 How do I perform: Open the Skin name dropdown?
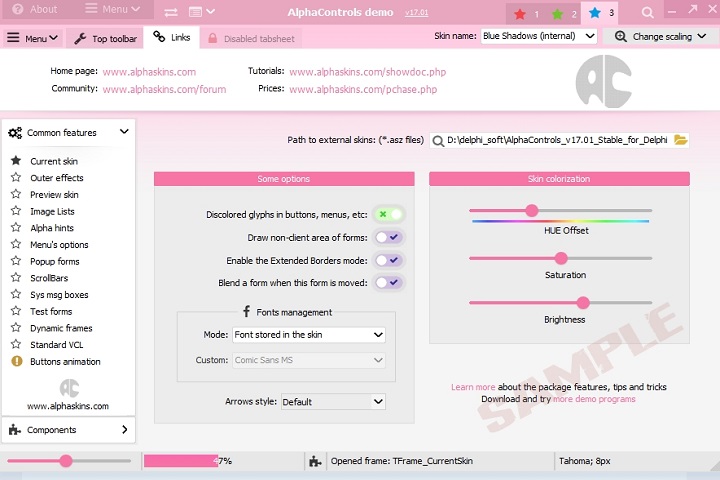pos(539,36)
